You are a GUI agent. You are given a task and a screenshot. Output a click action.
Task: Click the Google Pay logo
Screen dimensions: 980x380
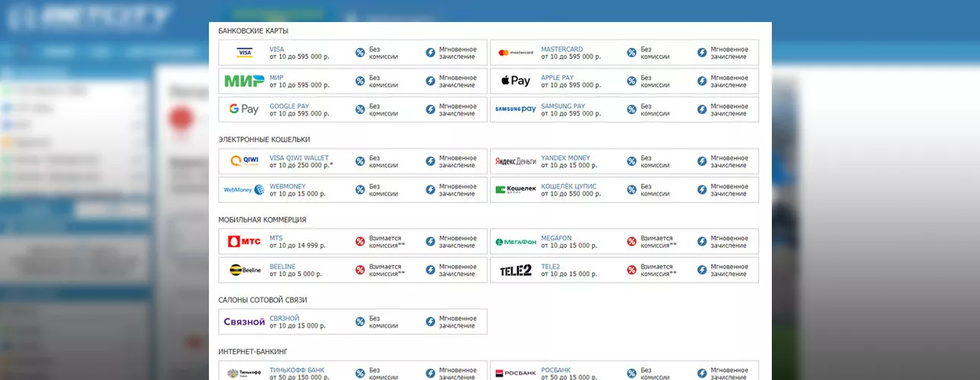click(244, 109)
